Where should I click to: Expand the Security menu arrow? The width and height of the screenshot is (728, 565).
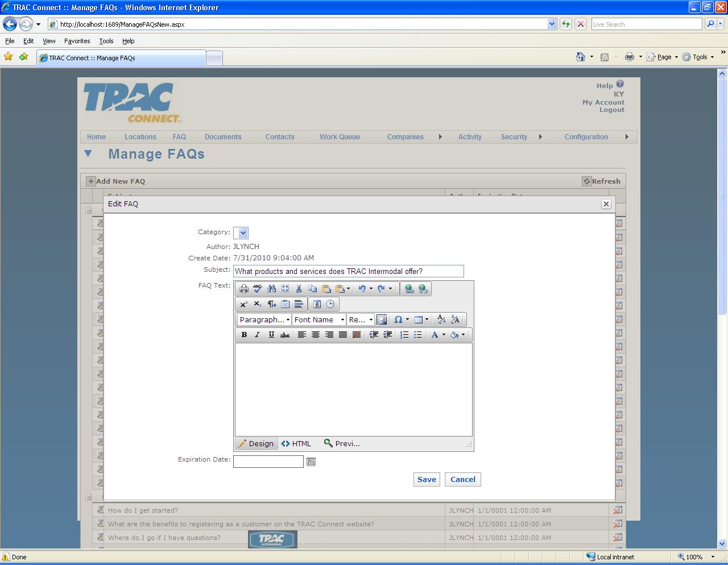(540, 136)
